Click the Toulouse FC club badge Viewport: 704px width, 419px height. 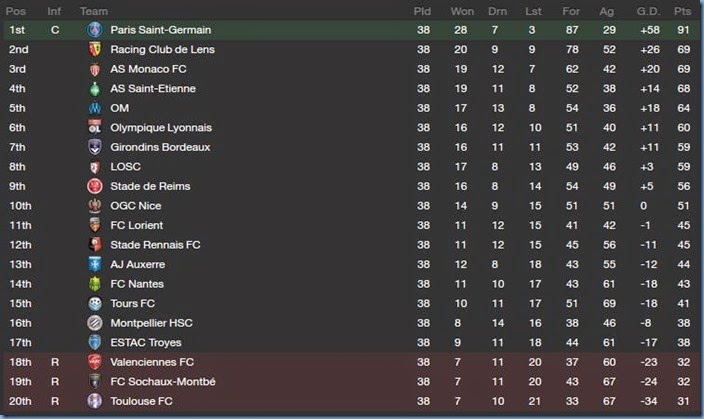95,401
